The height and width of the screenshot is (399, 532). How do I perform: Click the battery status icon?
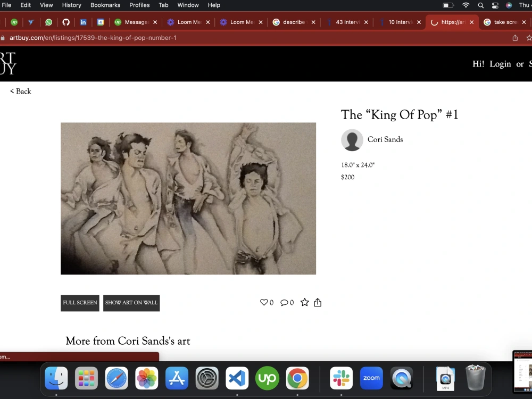[448, 5]
